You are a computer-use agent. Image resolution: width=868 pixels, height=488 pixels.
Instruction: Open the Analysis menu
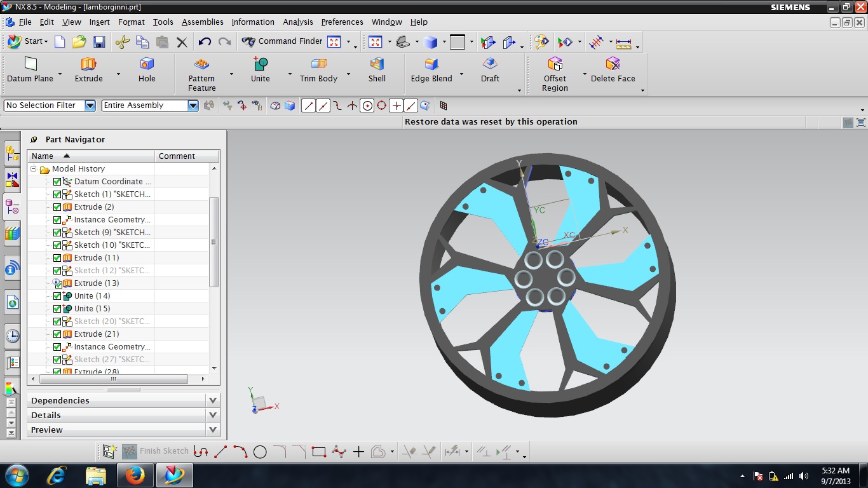coord(297,22)
